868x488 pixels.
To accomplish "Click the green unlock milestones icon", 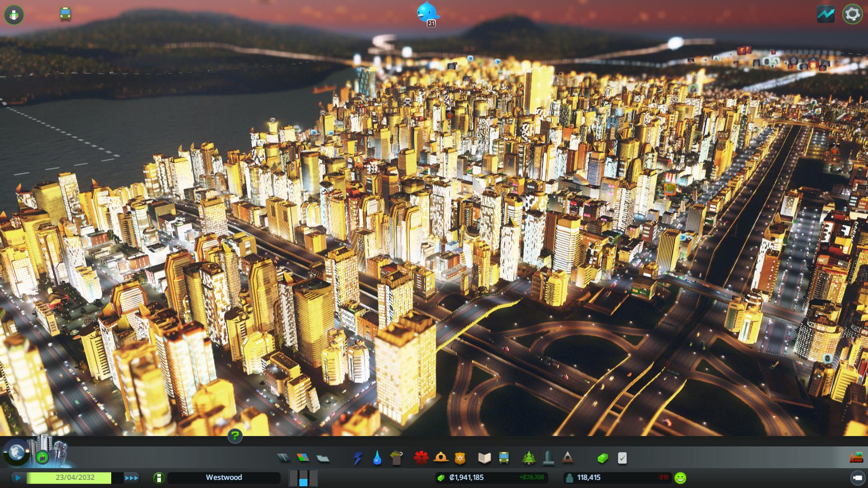I will 43,457.
